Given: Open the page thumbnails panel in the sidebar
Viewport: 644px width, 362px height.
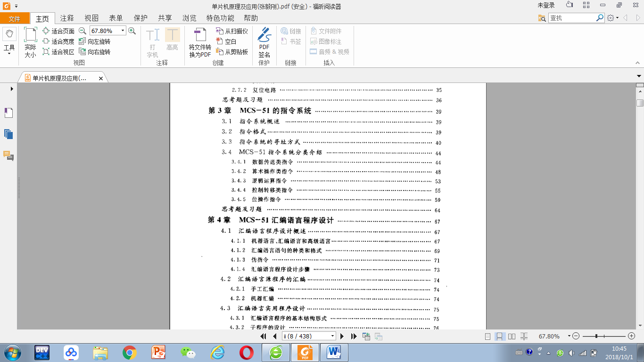Looking at the screenshot, I should click(8, 134).
